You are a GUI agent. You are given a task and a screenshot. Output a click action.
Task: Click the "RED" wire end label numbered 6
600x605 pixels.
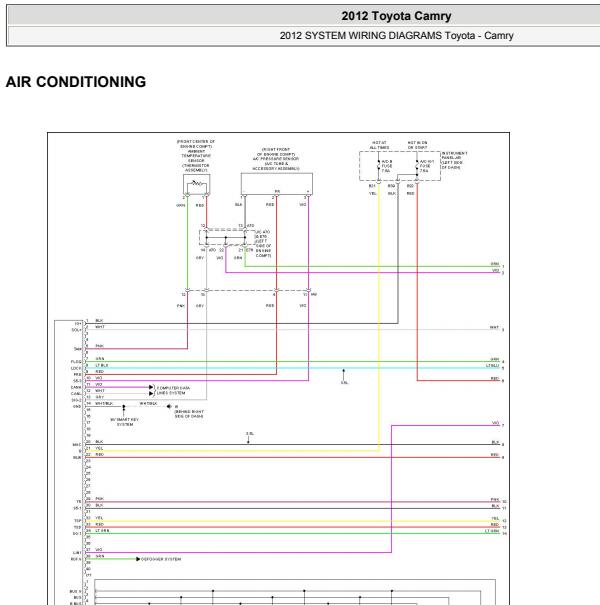tap(495, 379)
